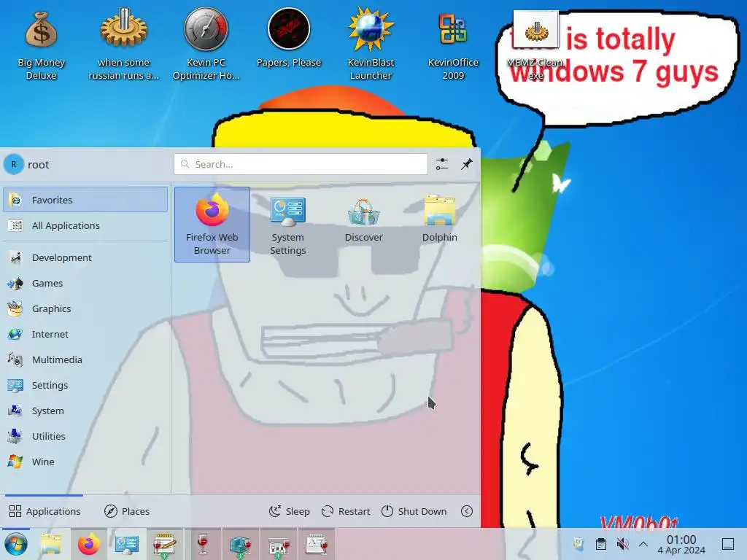Open the Multimedia category
747x560 pixels.
click(x=85, y=359)
